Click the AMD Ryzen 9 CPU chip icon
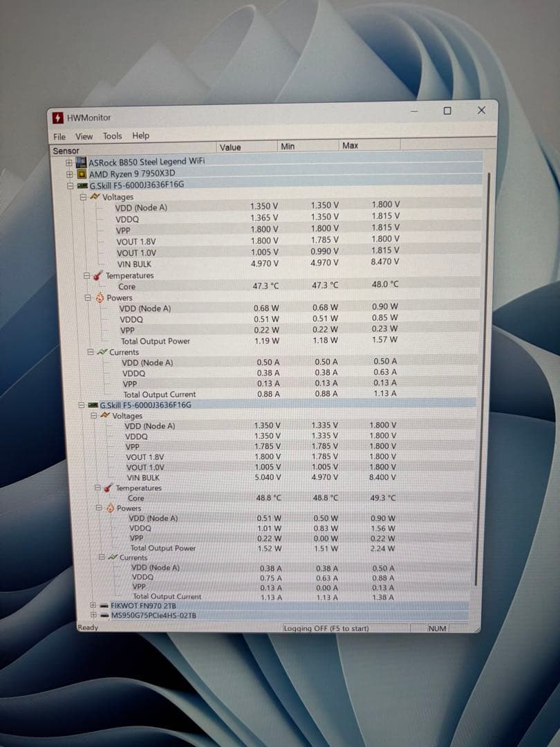This screenshot has height=747, width=560. 82,174
